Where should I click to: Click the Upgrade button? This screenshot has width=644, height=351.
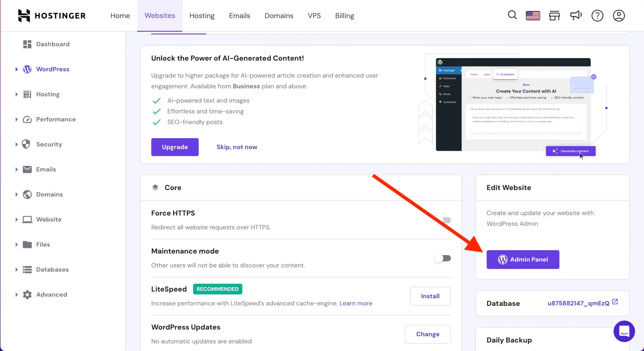175,147
